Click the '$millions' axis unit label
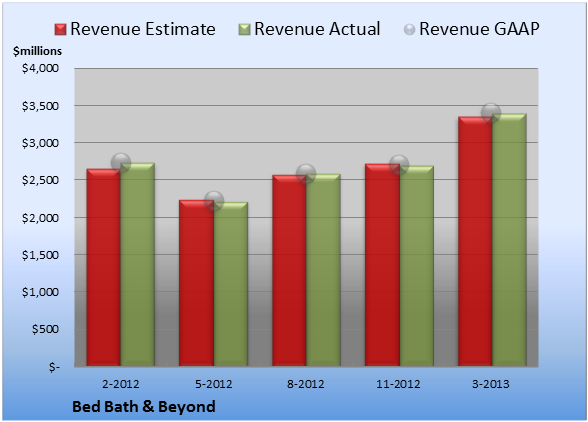The height and width of the screenshot is (422, 588). pyautogui.click(x=38, y=51)
